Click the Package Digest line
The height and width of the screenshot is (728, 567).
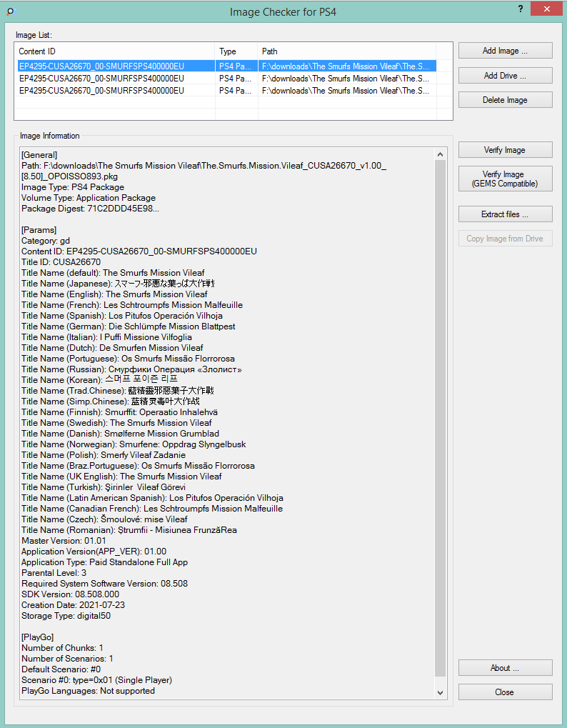point(91,209)
